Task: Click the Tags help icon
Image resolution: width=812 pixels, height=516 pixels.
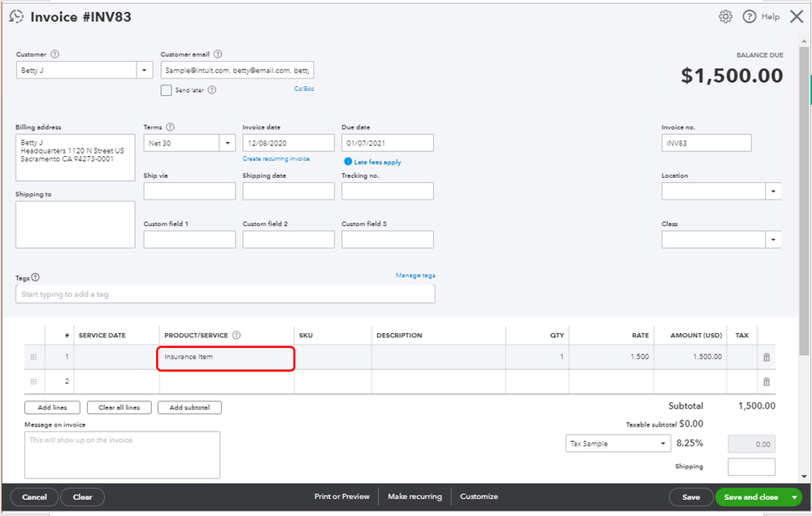Action: (x=35, y=278)
